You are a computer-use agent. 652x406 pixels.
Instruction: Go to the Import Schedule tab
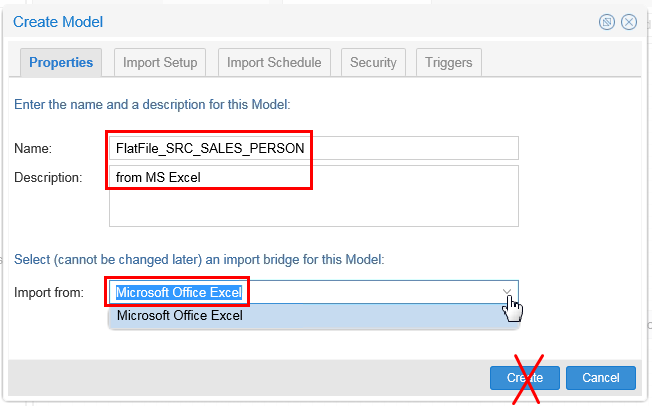(274, 62)
